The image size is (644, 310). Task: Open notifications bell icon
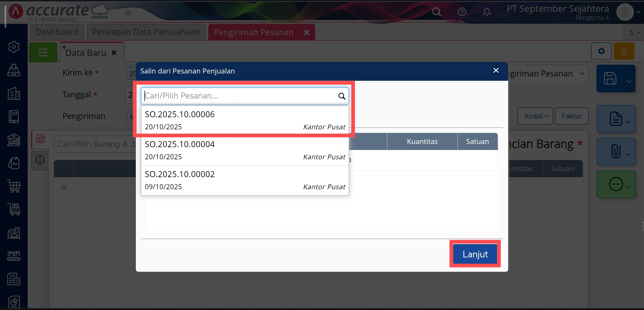(487, 12)
